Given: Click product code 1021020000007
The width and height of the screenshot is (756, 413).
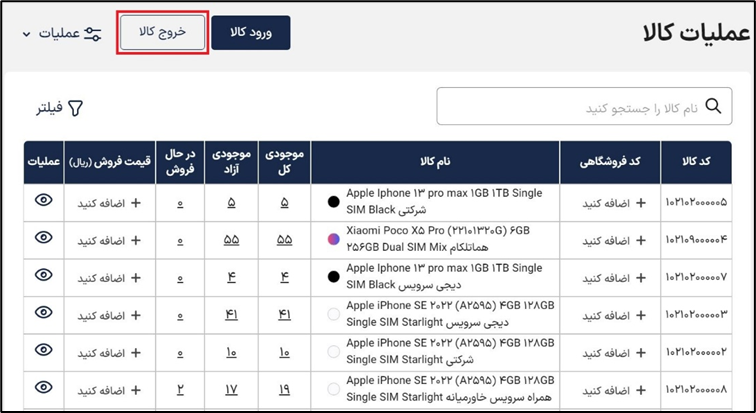Looking at the screenshot, I should tap(696, 277).
